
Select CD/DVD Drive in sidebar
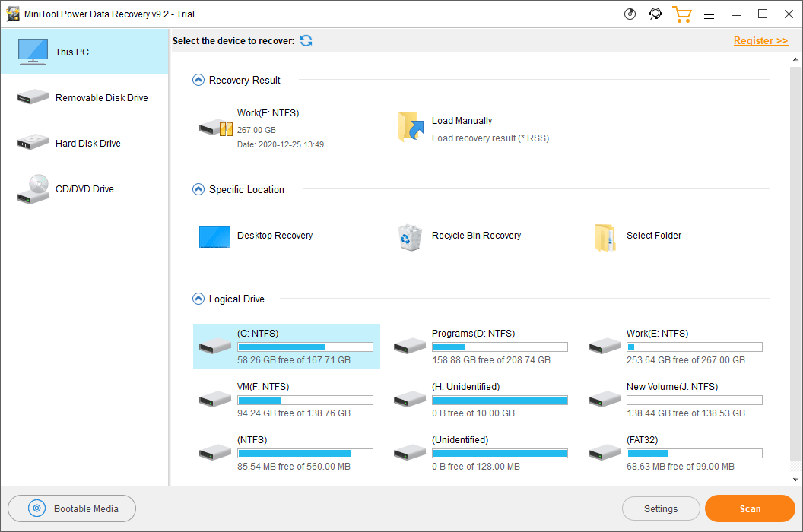[x=84, y=188]
